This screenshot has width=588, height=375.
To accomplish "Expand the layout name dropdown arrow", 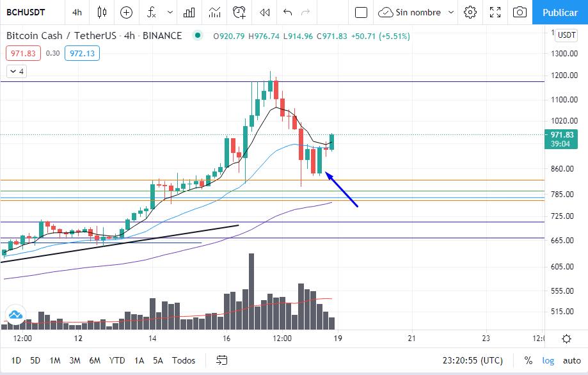I will coord(451,12).
